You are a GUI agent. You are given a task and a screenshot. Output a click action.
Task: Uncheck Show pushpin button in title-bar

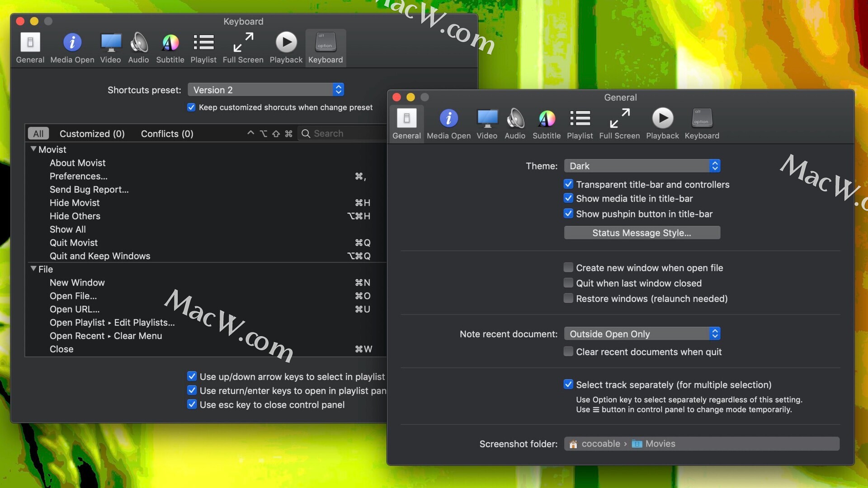[568, 214]
